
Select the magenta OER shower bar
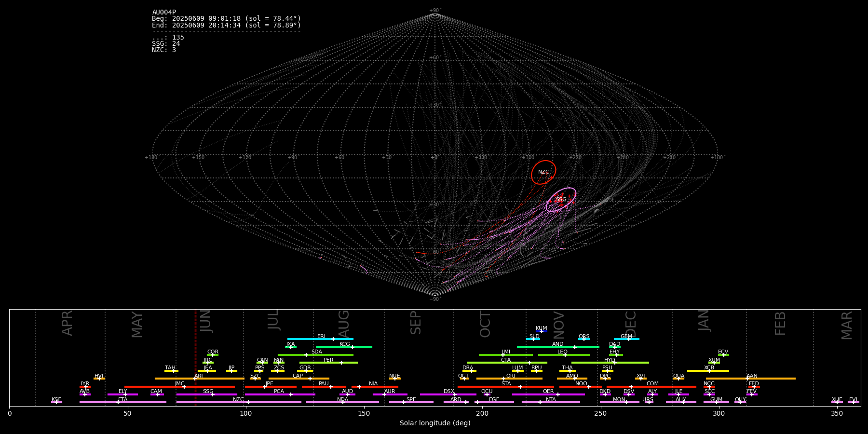(548, 394)
